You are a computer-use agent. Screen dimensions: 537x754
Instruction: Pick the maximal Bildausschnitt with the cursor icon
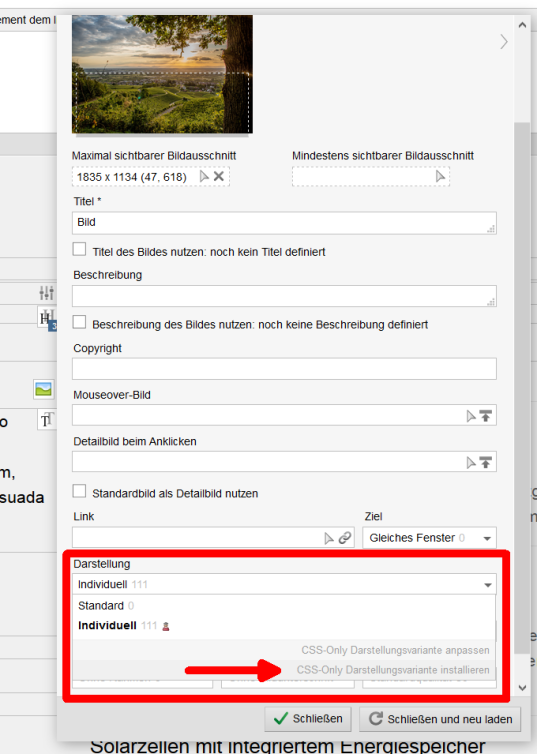204,176
